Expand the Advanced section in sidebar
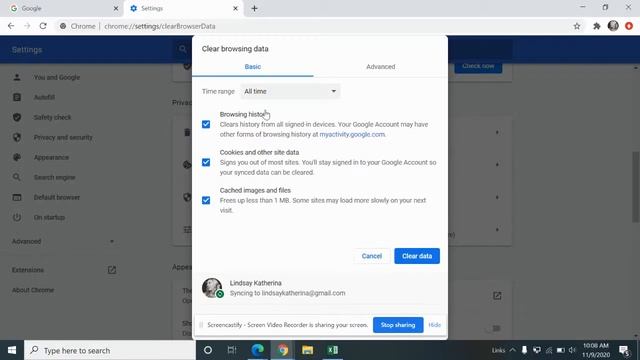This screenshot has height=360, width=640. point(63,241)
